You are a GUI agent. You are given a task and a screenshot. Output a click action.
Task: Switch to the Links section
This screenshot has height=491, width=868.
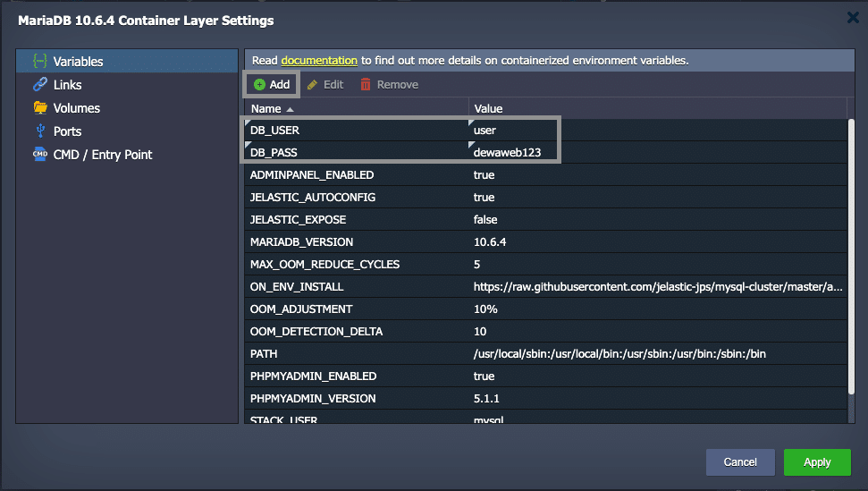coord(127,84)
